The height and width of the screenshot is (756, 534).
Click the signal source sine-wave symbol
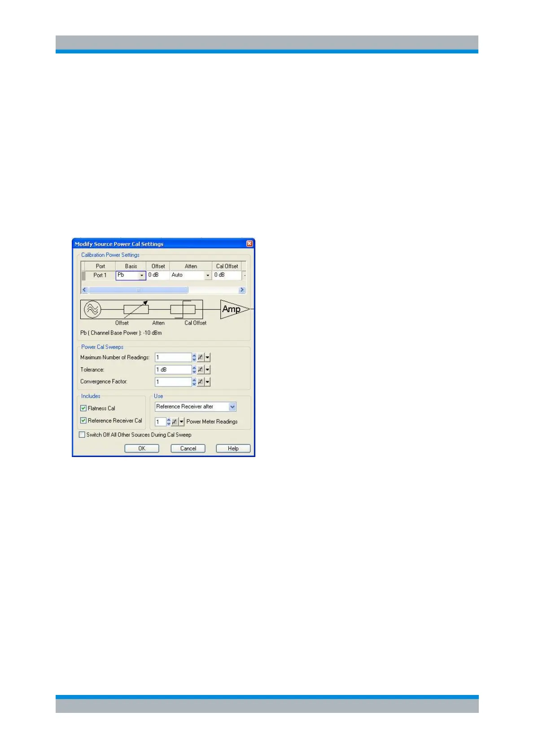92,309
